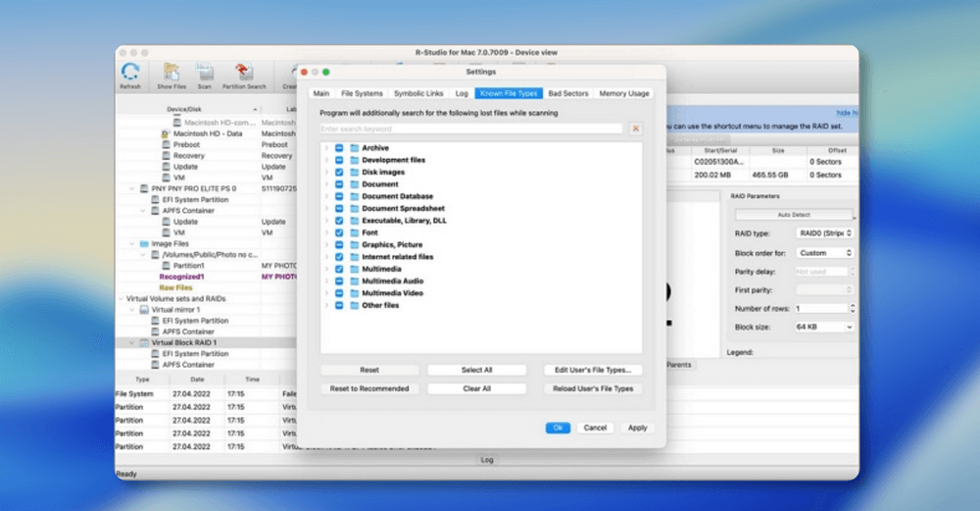Open the Block order for dropdown

pyautogui.click(x=825, y=253)
